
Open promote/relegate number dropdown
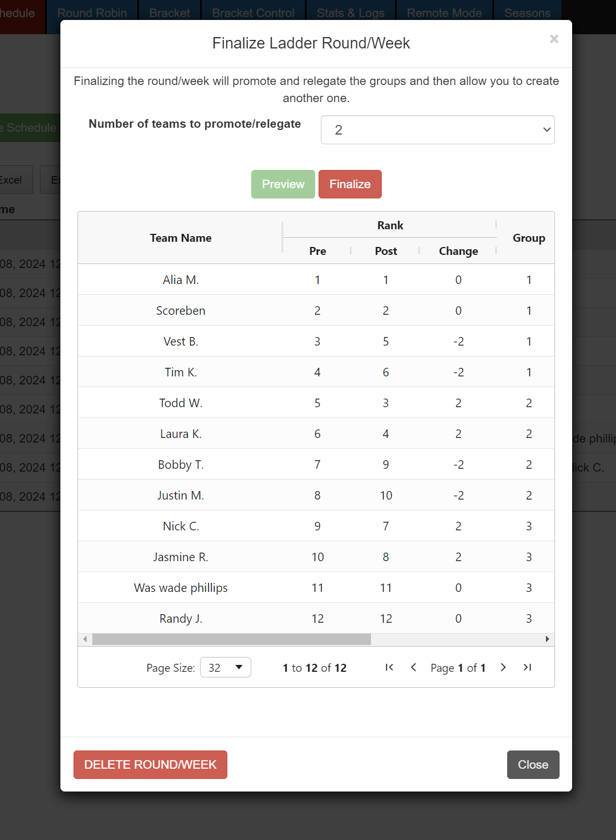tap(438, 130)
